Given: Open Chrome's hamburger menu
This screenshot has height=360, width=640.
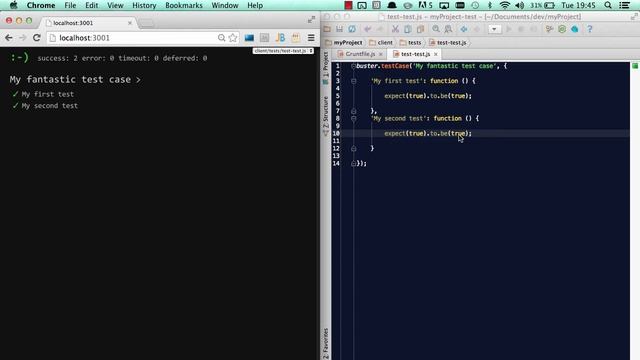Looking at the screenshot, I should click(311, 38).
